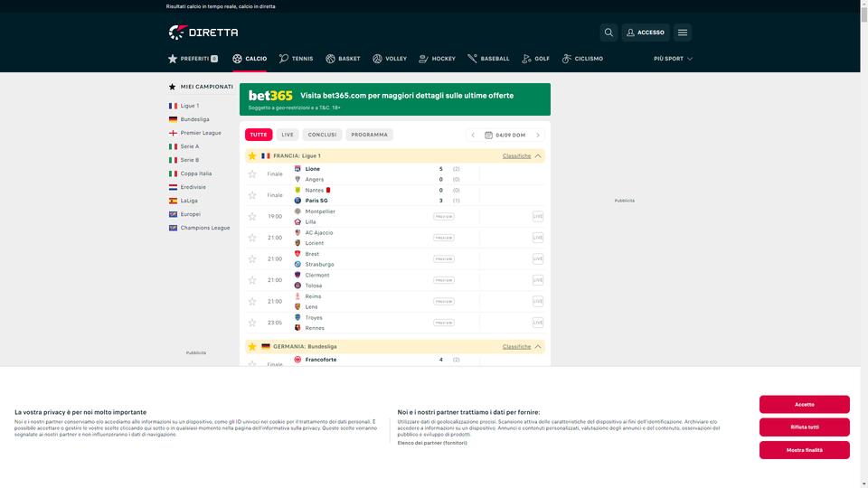Click LIVE icon for Brest–Strasburgo
The image size is (868, 488).
(537, 259)
